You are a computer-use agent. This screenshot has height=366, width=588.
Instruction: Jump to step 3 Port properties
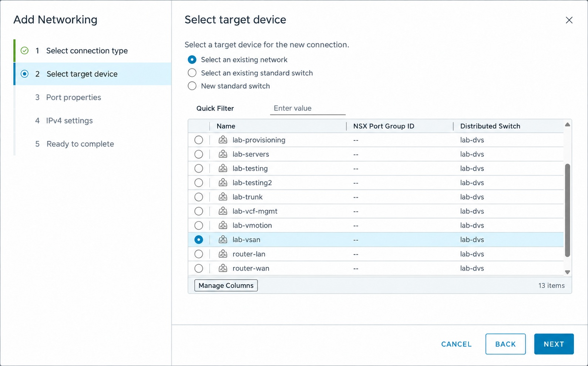tap(93, 97)
